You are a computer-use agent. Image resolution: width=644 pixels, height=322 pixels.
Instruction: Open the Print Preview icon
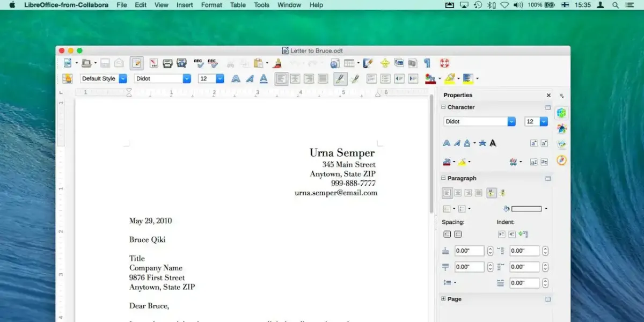[x=181, y=63]
